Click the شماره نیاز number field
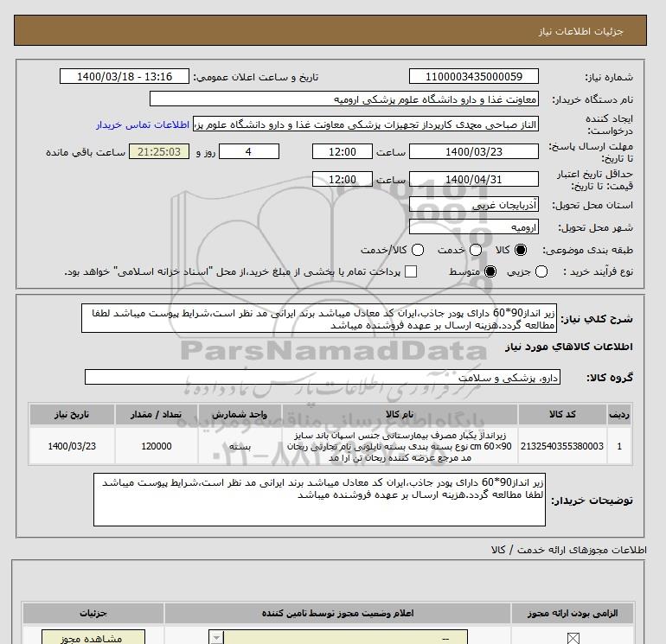Viewport: 666px width, 644px height. [472, 76]
